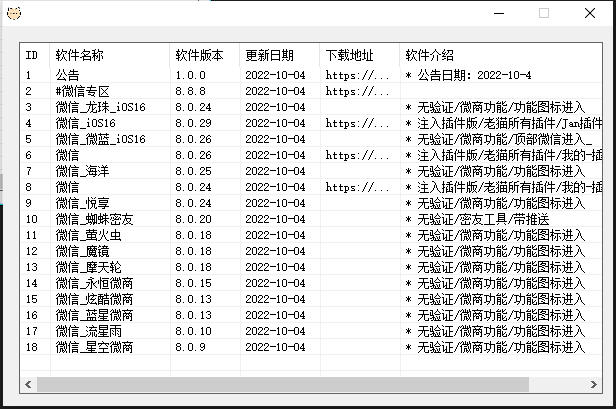The height and width of the screenshot is (409, 616).
Task: Select 微信_炫酷微商 entry
Action: [x=94, y=299]
